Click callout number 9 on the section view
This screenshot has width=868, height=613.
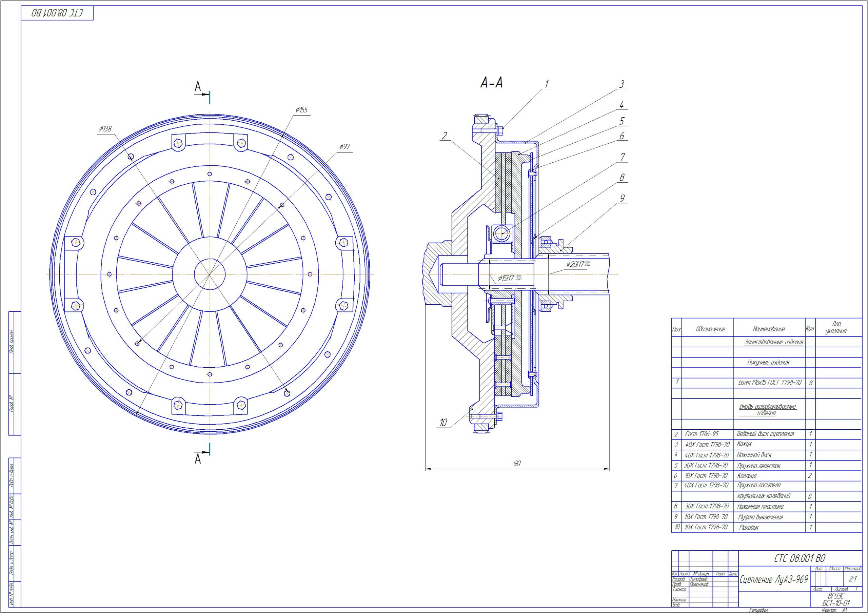(622, 198)
